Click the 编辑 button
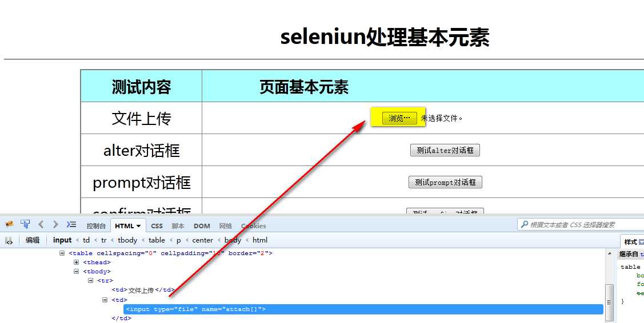Image resolution: width=644 pixels, height=323 pixels. coord(33,240)
